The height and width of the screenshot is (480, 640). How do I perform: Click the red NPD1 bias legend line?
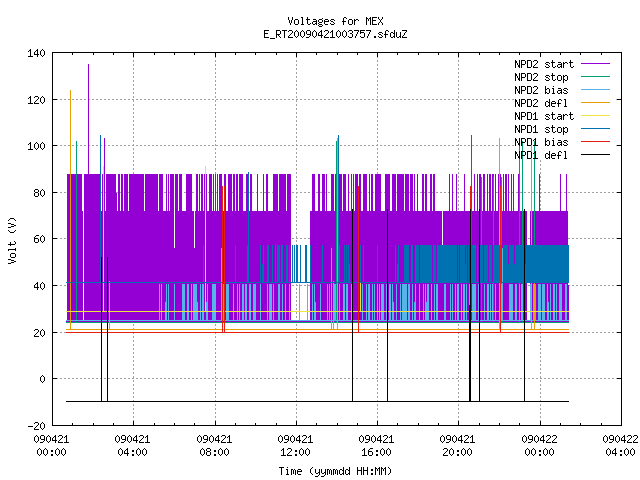(x=595, y=142)
